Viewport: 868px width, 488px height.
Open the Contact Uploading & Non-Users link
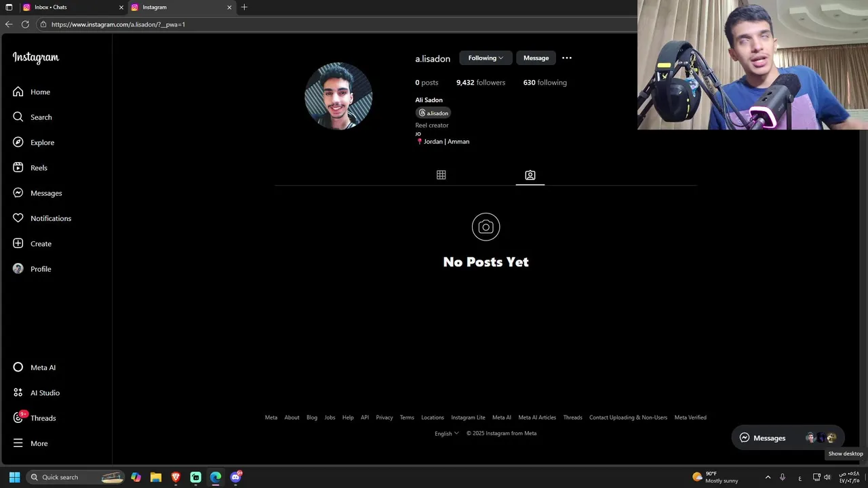coord(628,418)
